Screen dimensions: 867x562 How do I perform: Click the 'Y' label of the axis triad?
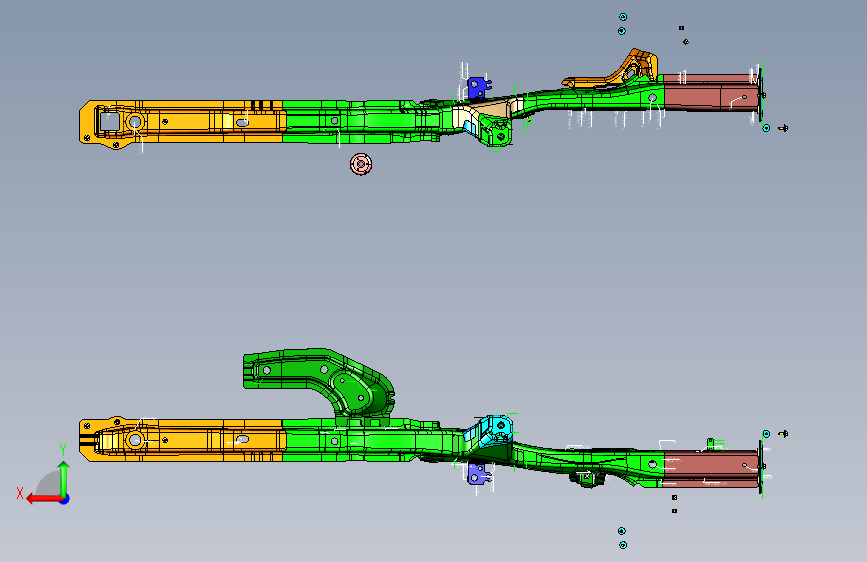tap(63, 450)
